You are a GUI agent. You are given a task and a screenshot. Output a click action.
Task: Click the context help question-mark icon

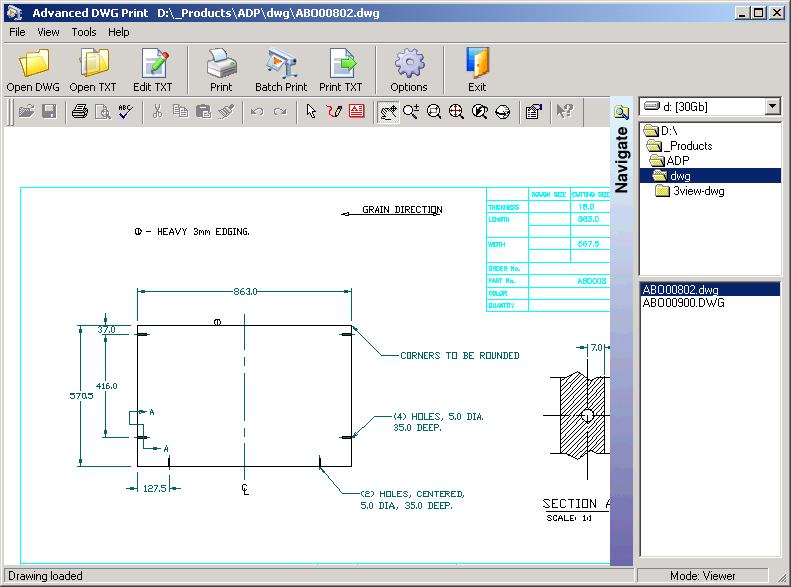[564, 112]
